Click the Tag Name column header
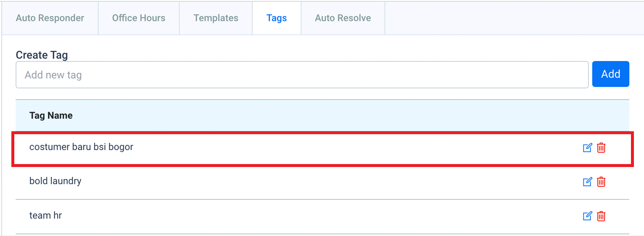644x236 pixels. [x=51, y=116]
